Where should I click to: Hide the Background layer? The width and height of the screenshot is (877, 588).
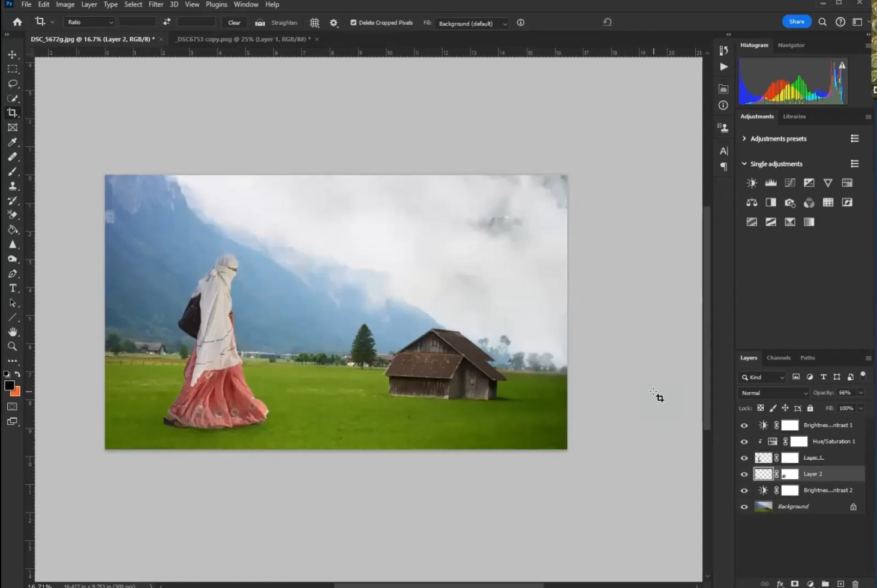(744, 507)
